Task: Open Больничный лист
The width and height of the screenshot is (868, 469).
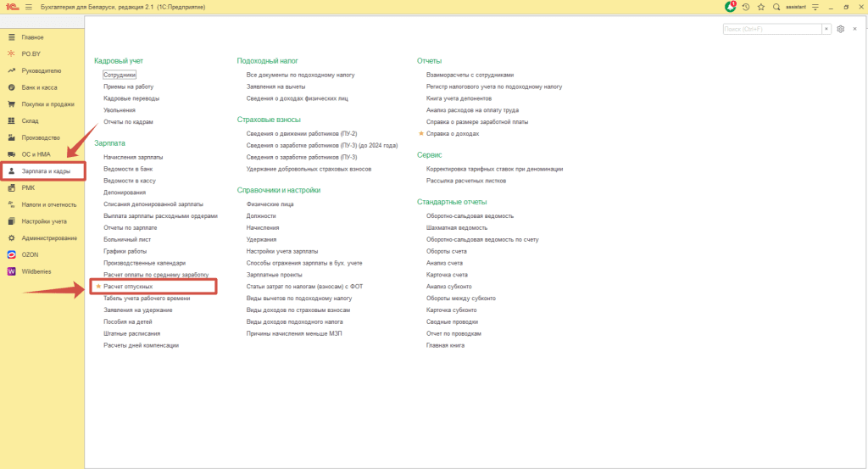Action: coord(127,239)
